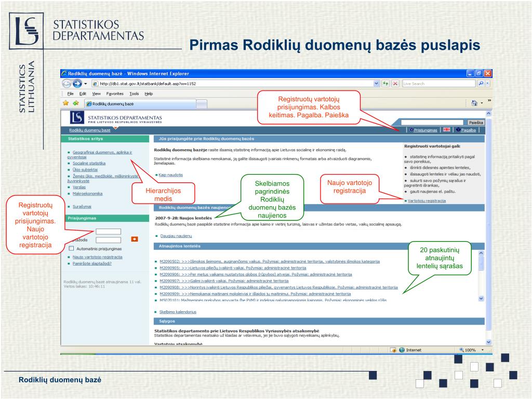Open the Home button dropdown arrow
Image resolution: width=532 pixels, height=399 pixels.
point(482,103)
